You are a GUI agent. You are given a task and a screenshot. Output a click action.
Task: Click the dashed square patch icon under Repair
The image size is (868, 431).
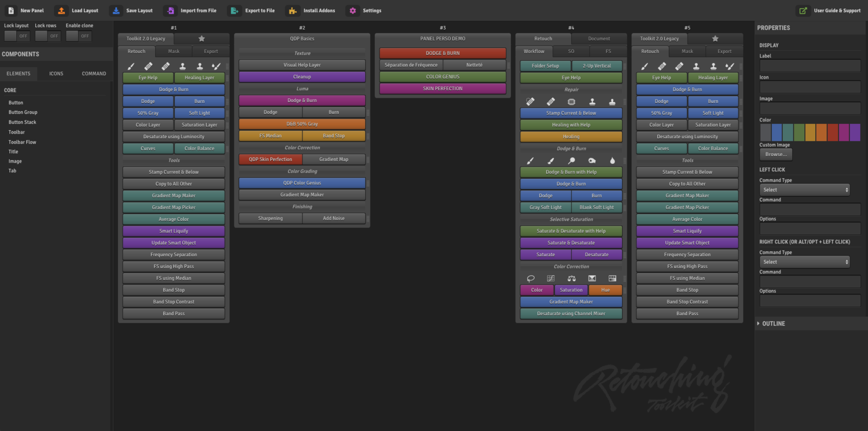(571, 101)
